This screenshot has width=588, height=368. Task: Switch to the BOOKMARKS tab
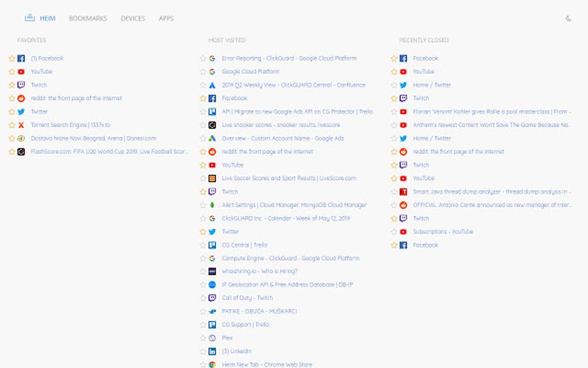pos(87,18)
